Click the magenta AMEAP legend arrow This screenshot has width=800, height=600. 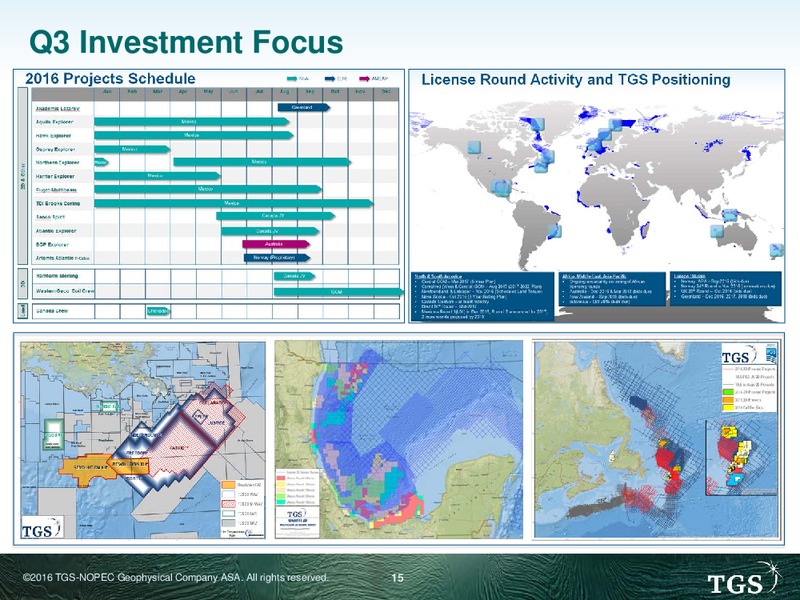[364, 79]
